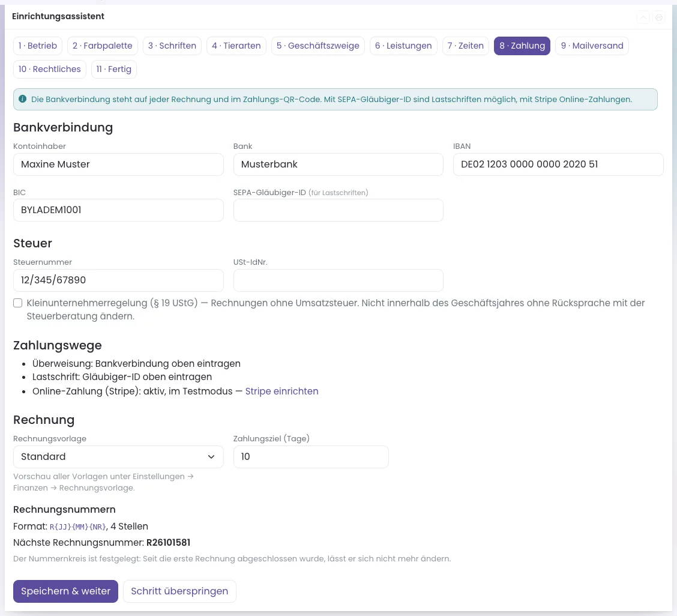Screen dimensions: 677x616
Task: Click the info icon in the green notice
Action: pyautogui.click(x=23, y=99)
